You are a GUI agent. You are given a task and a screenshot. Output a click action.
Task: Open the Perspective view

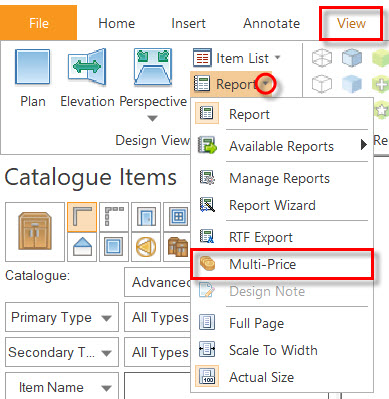pyautogui.click(x=153, y=78)
